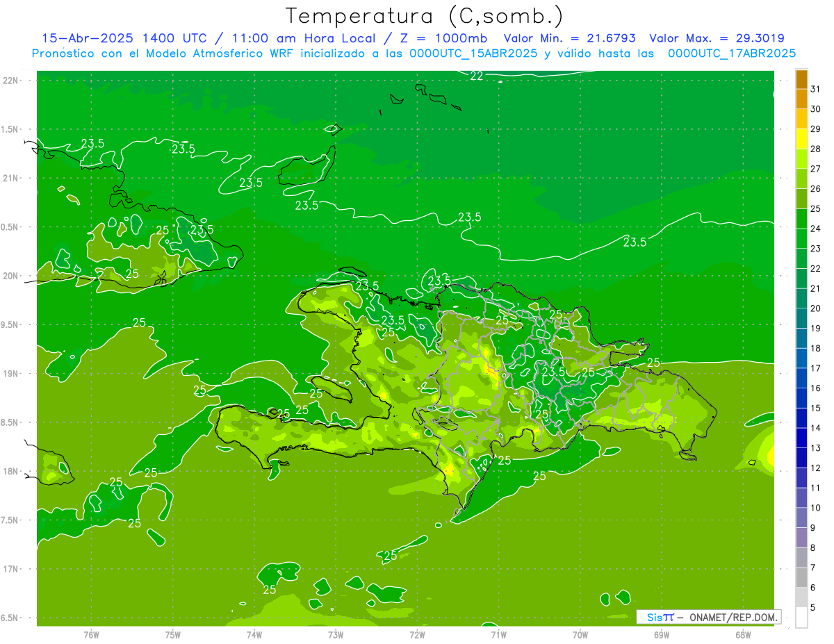834x644 pixels.
Task: Click 'Valor Min. = 21.6793' in the header
Action: click(x=570, y=39)
